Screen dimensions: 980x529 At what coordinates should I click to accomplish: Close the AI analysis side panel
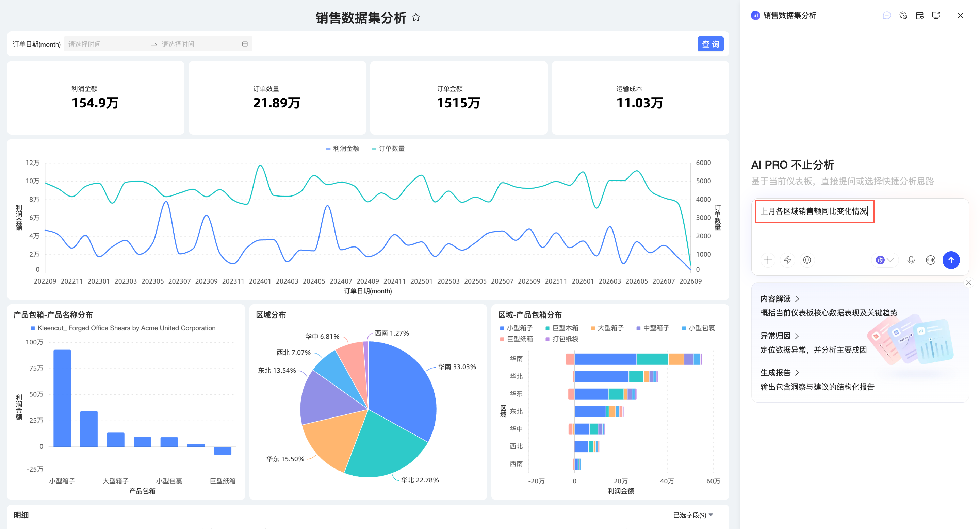[x=960, y=15]
